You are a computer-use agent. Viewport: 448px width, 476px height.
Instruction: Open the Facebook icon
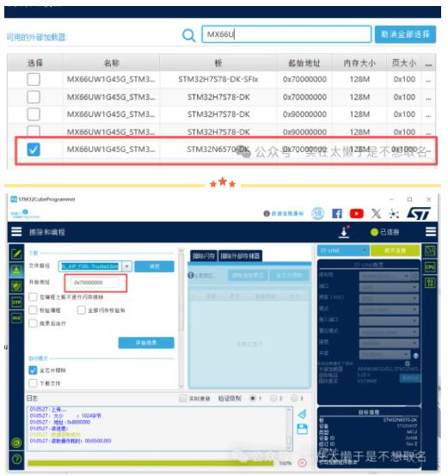(x=337, y=214)
